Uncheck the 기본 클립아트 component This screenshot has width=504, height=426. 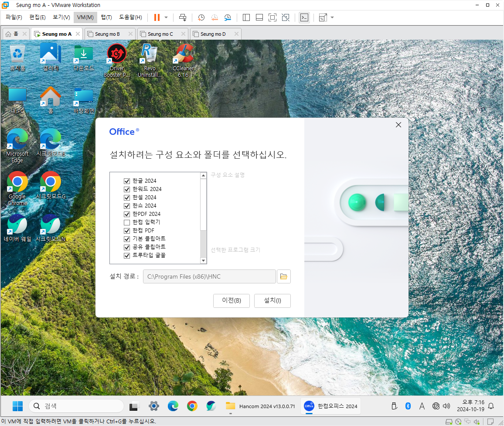tap(127, 239)
